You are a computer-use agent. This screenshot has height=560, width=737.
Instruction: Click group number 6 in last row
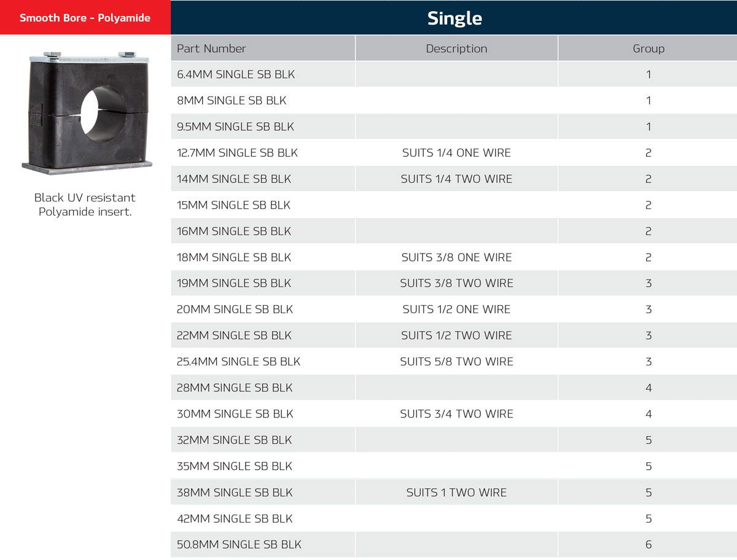pos(649,545)
